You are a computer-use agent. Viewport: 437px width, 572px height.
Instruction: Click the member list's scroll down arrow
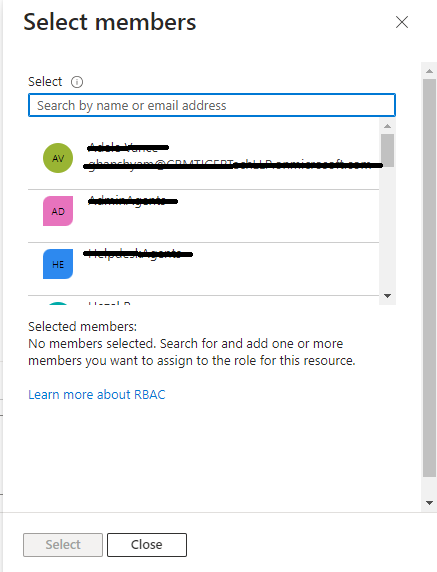pyautogui.click(x=387, y=296)
